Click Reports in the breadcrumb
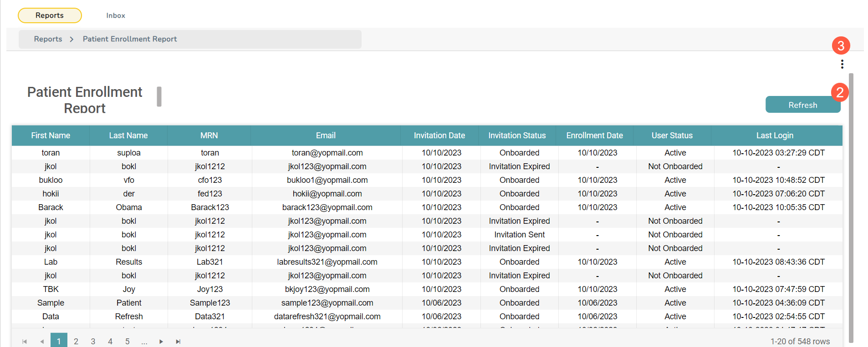This screenshot has height=347, width=868. coord(48,39)
